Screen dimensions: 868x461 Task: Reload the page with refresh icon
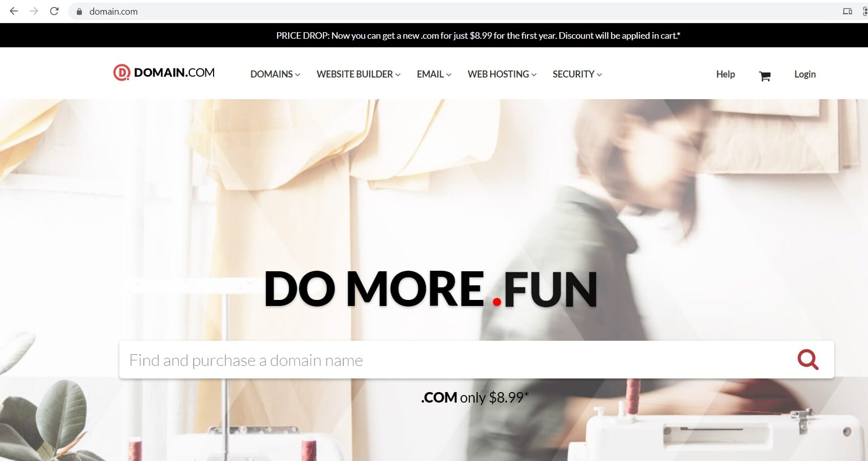(54, 11)
